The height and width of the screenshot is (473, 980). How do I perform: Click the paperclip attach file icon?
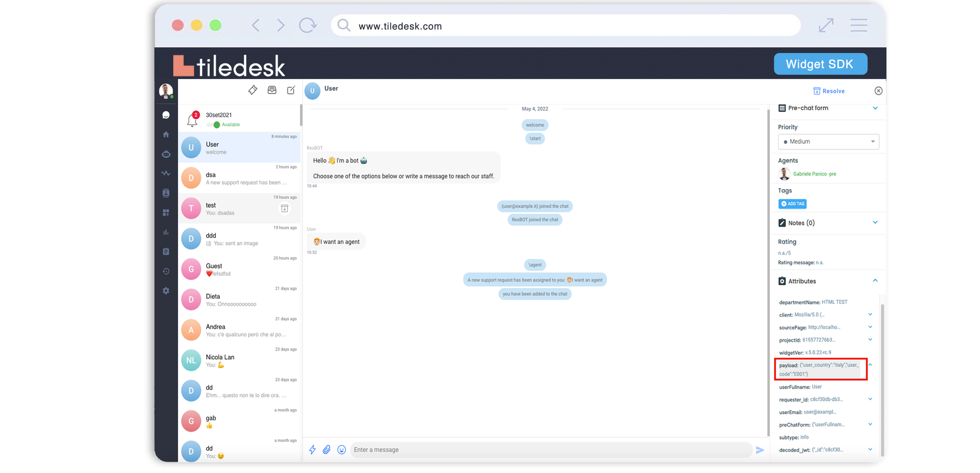point(326,450)
